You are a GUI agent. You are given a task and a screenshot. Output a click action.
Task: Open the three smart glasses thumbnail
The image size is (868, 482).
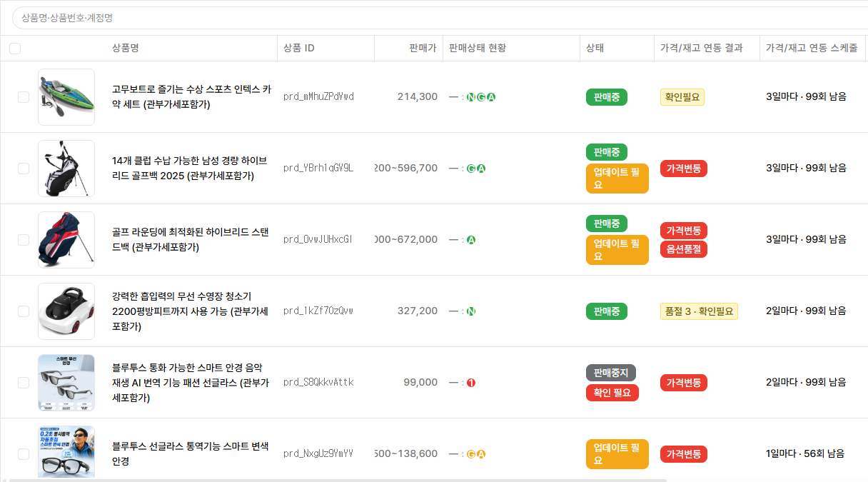(x=66, y=383)
